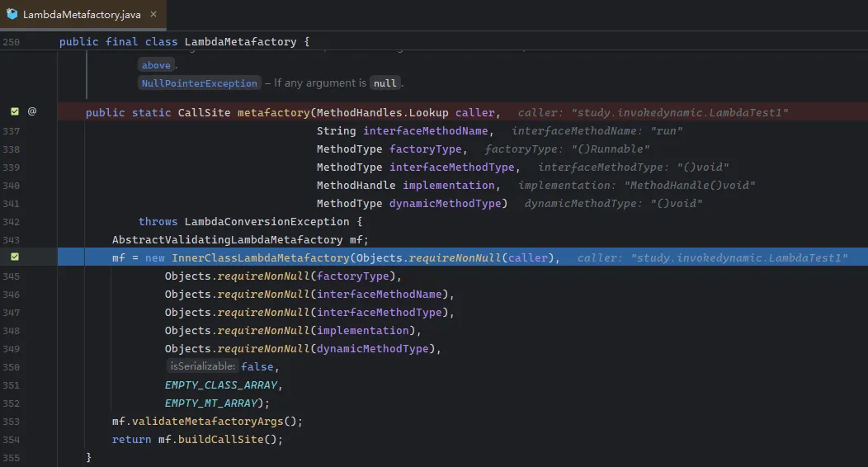Click EMPTY_CLASS_ARRAY constant
This screenshot has height=467, width=868.
(x=221, y=385)
